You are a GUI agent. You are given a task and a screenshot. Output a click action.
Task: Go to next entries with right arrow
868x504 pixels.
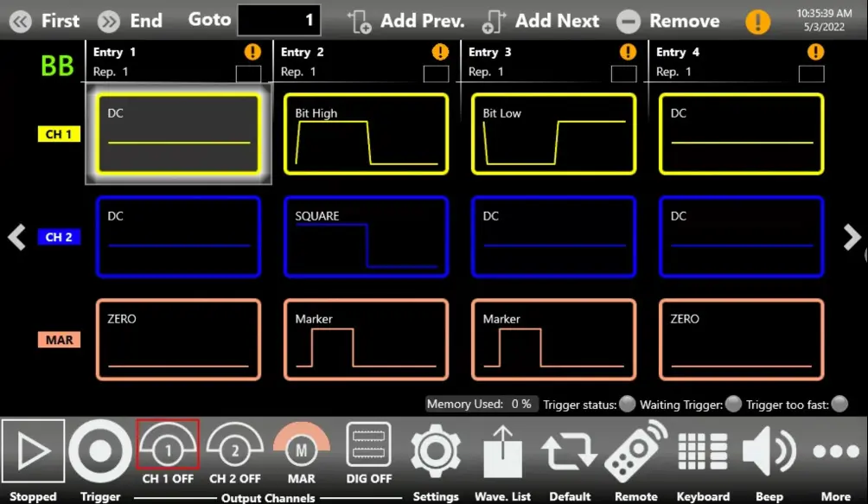(852, 238)
